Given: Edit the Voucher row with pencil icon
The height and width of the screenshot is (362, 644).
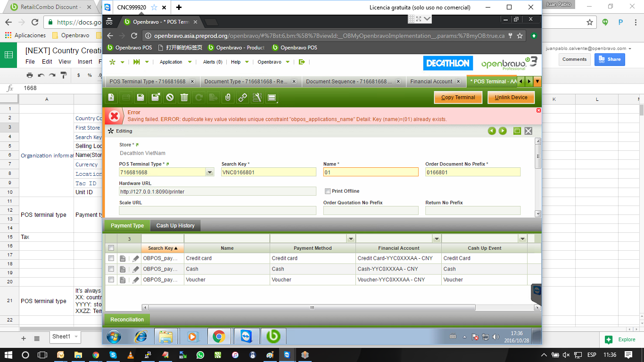Looking at the screenshot, I should point(136,280).
